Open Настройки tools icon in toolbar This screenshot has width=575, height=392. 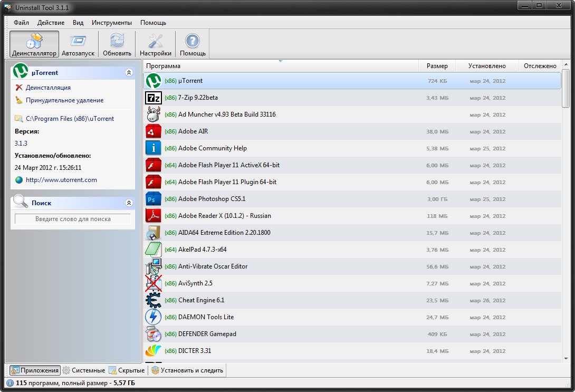click(x=156, y=41)
